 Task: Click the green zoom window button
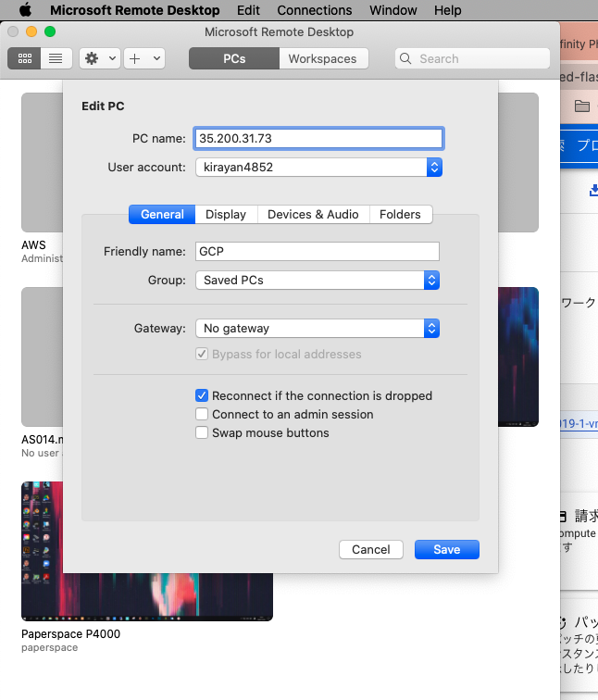pos(50,31)
